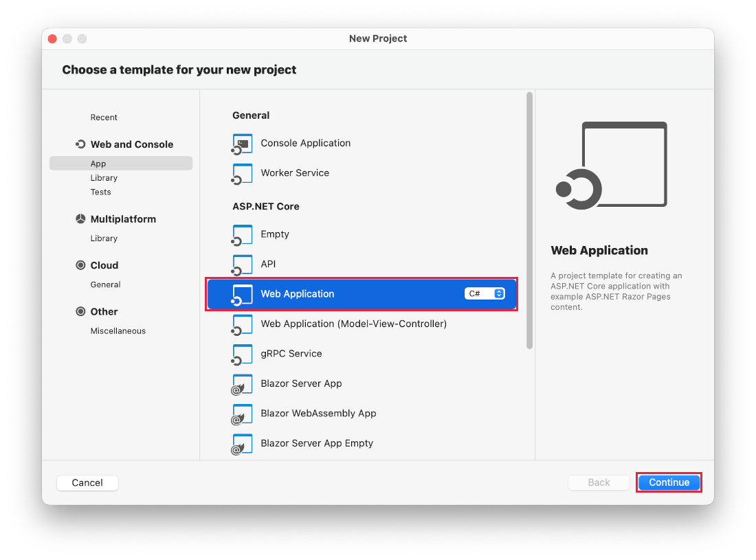The width and height of the screenshot is (756, 560).
Task: Select the Web Application (Model-View-Controller) template
Action: point(353,323)
